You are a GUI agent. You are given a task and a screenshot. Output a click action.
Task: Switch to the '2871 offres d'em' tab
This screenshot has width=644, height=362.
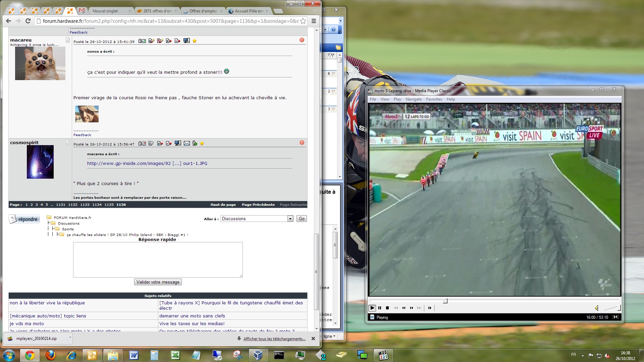(x=157, y=11)
